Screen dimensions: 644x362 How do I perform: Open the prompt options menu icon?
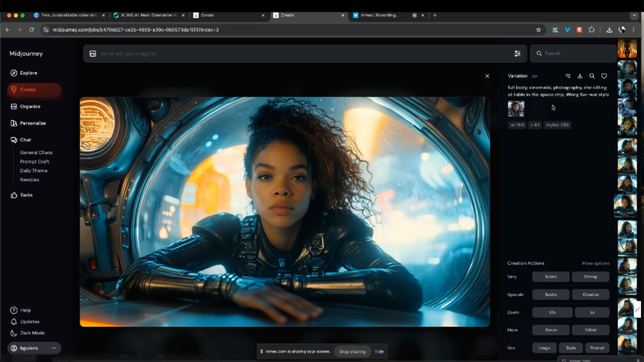(568, 76)
